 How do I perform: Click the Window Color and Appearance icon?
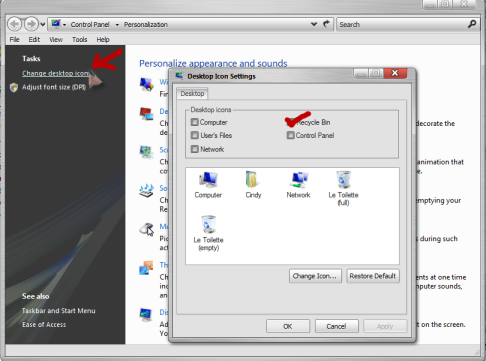coord(147,84)
